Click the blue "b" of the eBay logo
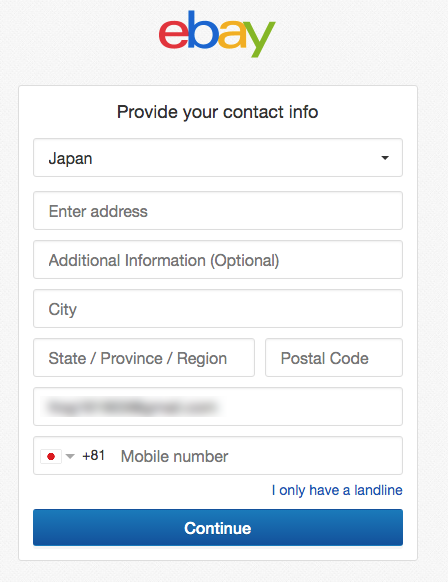 click(x=203, y=30)
